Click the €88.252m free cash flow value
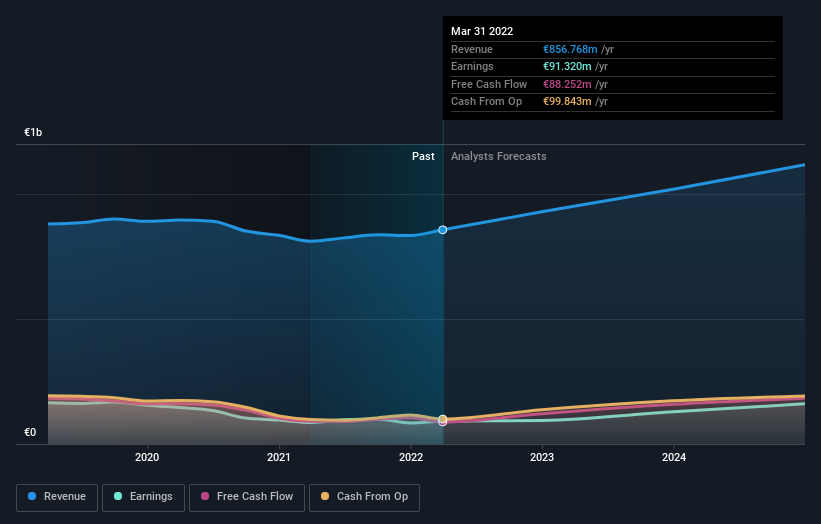Viewport: 821px width, 524px height. pos(567,84)
